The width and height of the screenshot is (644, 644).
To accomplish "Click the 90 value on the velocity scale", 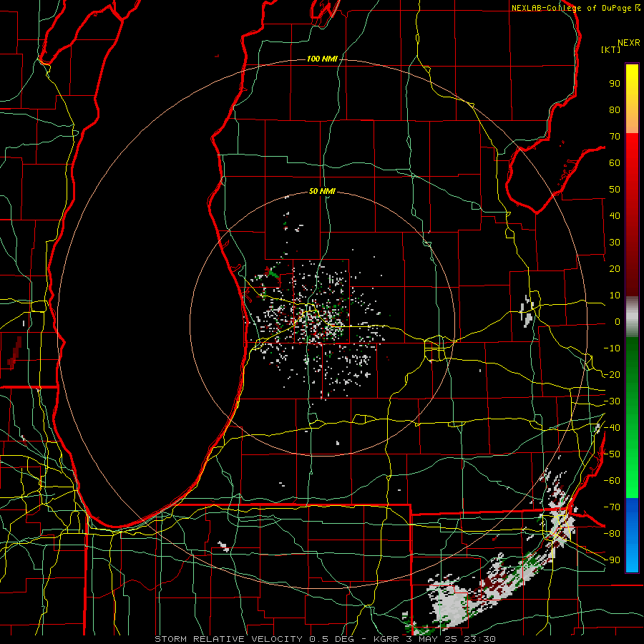I will (615, 84).
